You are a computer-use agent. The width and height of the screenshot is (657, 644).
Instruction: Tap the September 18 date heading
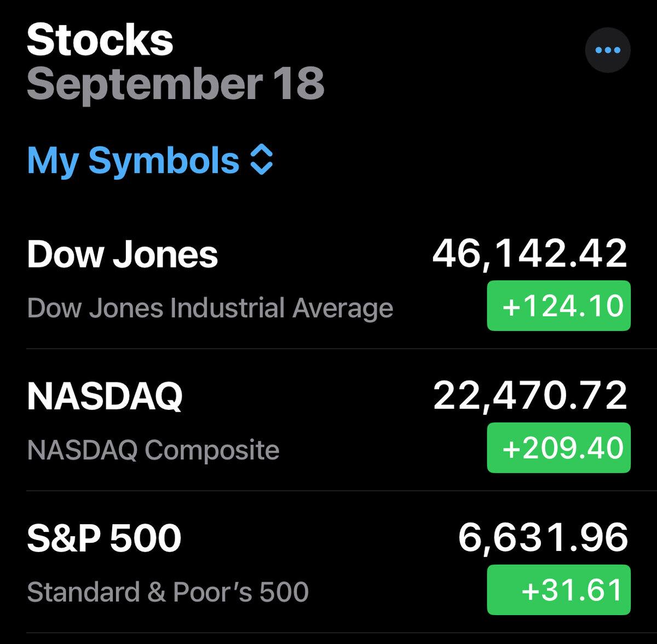175,84
